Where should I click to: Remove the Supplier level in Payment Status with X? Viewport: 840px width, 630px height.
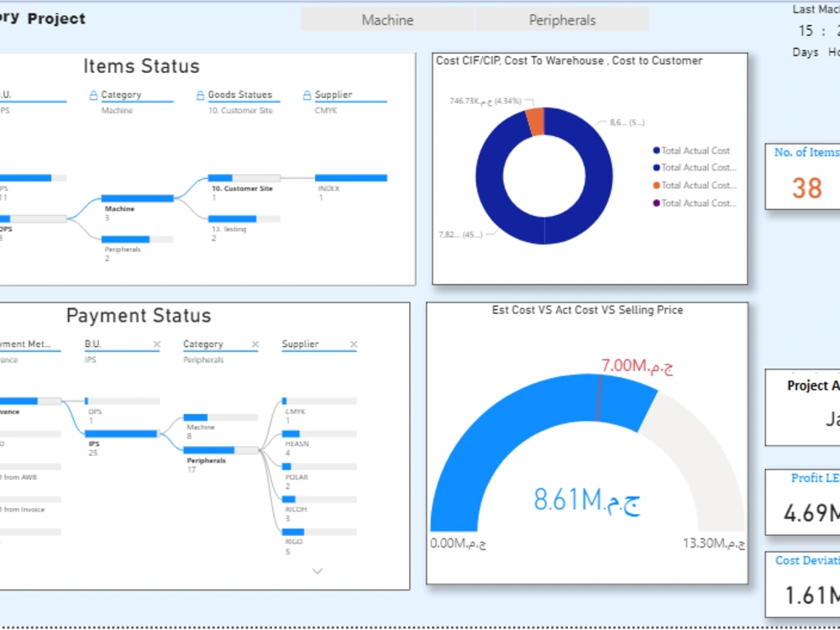[x=354, y=344]
